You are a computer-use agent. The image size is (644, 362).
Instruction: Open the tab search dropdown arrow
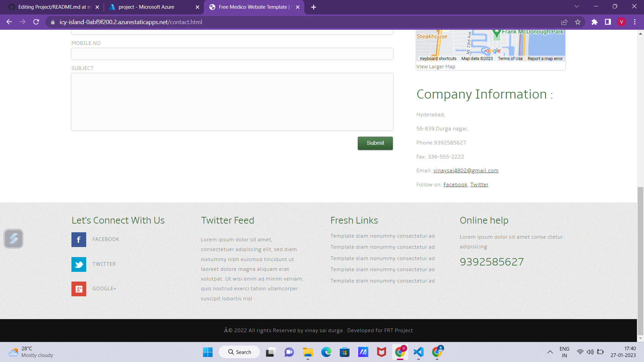[577, 6]
